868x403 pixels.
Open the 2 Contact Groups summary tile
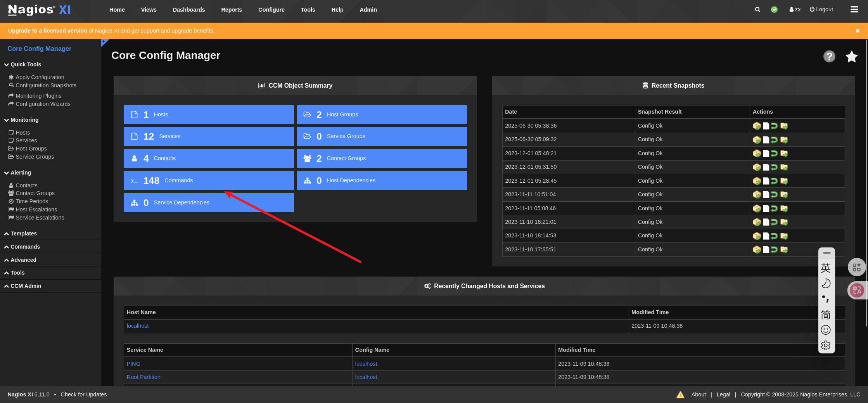pos(382,158)
